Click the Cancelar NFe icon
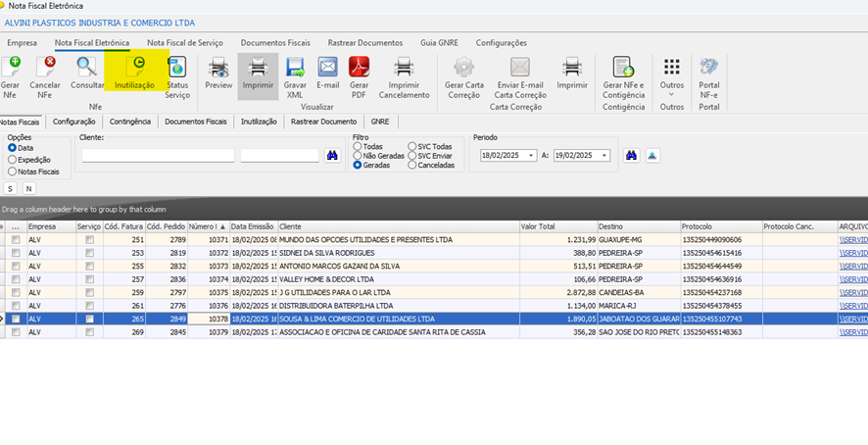 (x=45, y=68)
